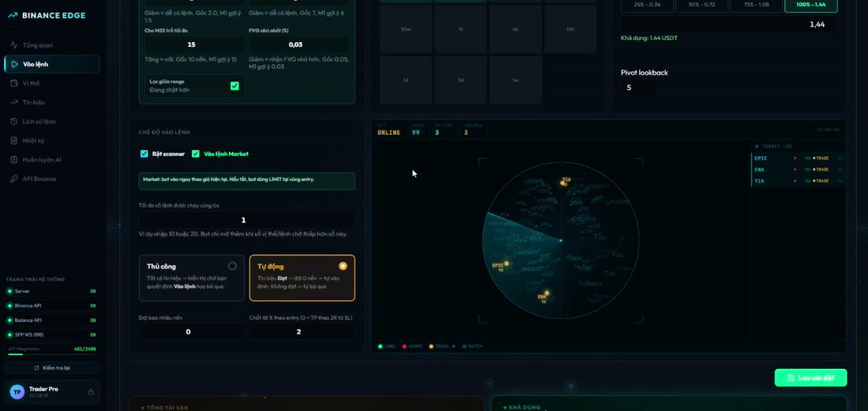This screenshot has height=411, width=868.
Task: Click the Server status row
Action: [x=52, y=291]
